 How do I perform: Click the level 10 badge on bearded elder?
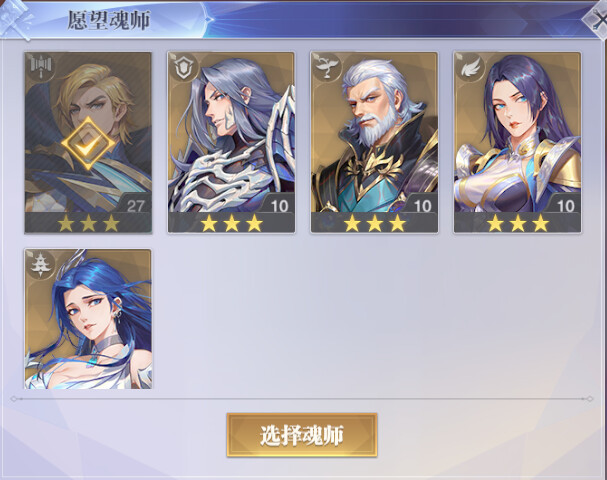[x=422, y=205]
